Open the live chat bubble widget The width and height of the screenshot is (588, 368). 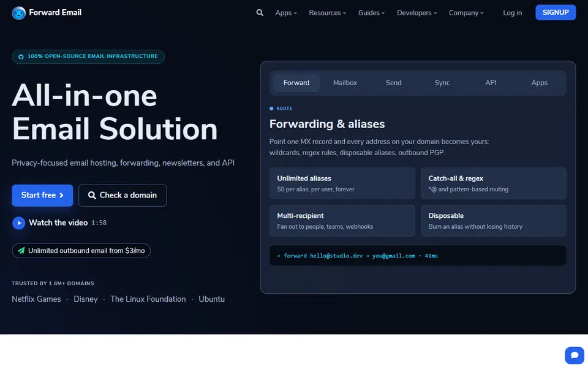click(574, 355)
